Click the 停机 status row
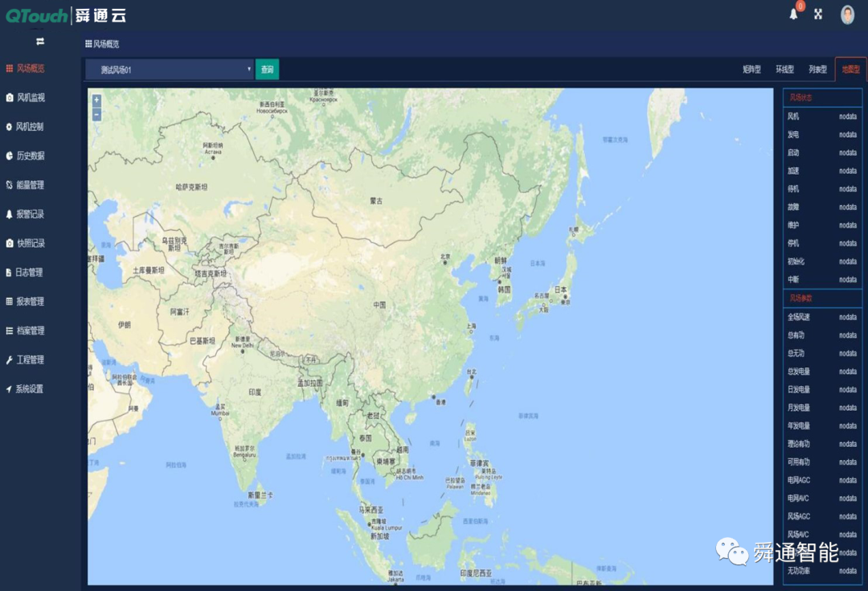868x591 pixels. click(x=823, y=243)
